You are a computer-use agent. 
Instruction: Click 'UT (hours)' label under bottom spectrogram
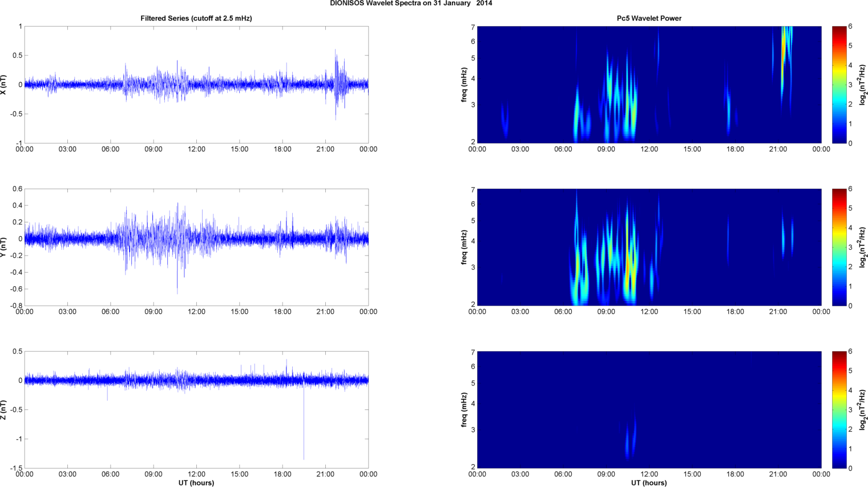click(649, 483)
